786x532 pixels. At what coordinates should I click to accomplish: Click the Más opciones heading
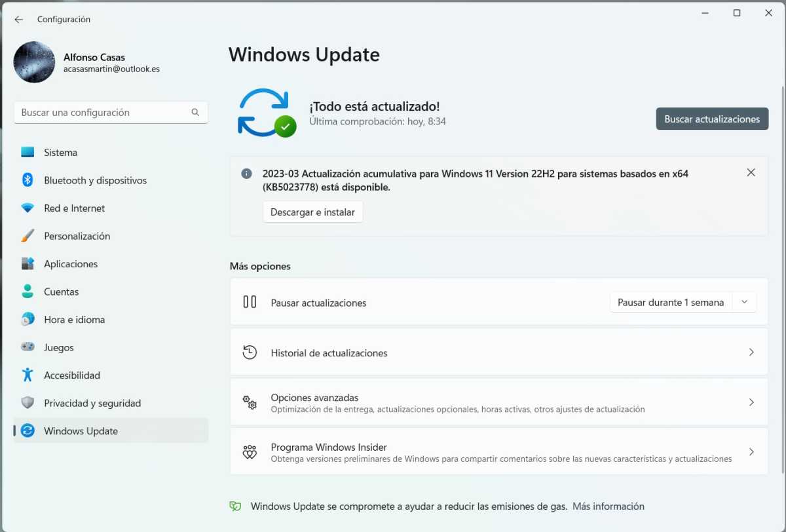click(260, 266)
